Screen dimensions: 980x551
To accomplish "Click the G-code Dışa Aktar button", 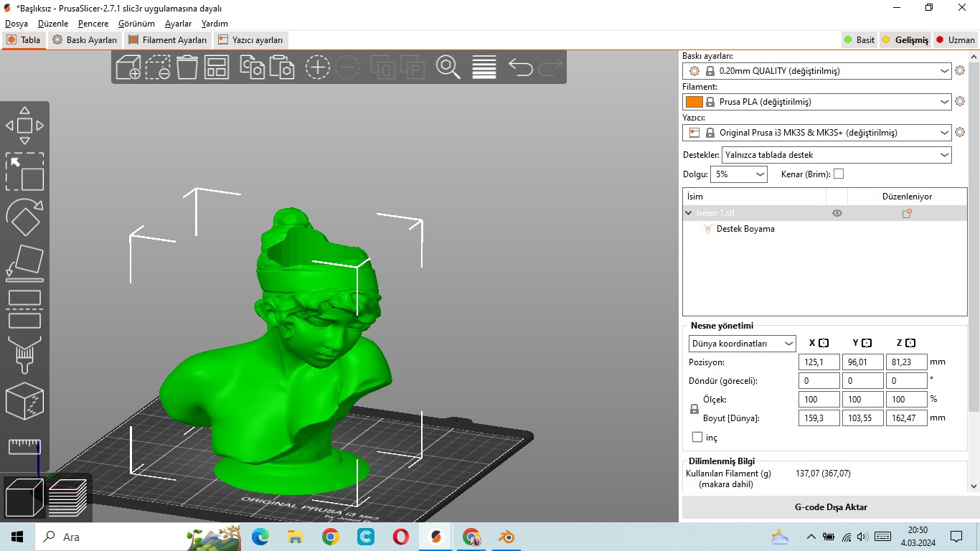I will (830, 507).
